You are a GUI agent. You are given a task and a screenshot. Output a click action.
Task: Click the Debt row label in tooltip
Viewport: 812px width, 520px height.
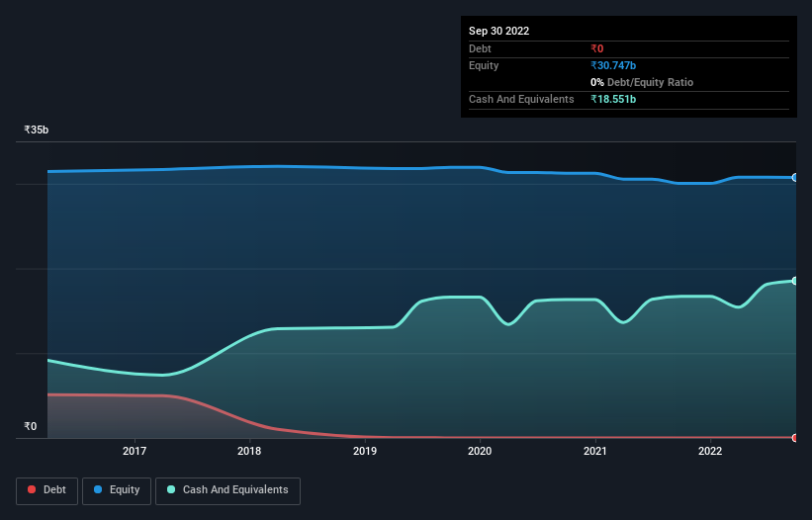pos(480,48)
